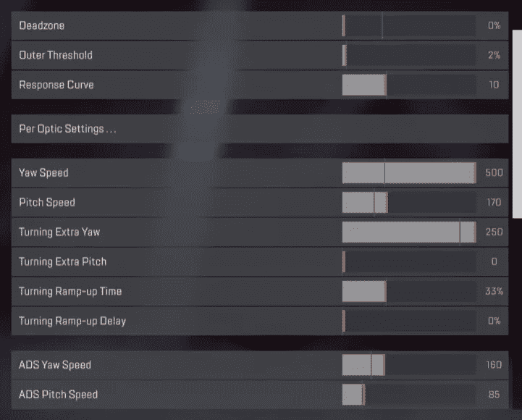Screen dimensions: 522x420
Task: Select the ADS Yaw Speed value 160
Action: tap(494, 365)
